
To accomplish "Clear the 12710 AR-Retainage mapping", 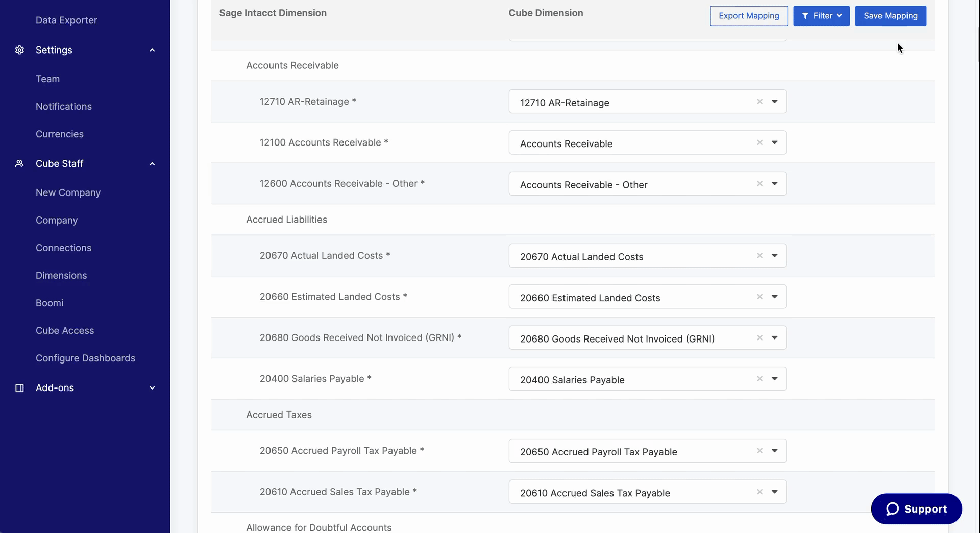I will click(x=759, y=102).
